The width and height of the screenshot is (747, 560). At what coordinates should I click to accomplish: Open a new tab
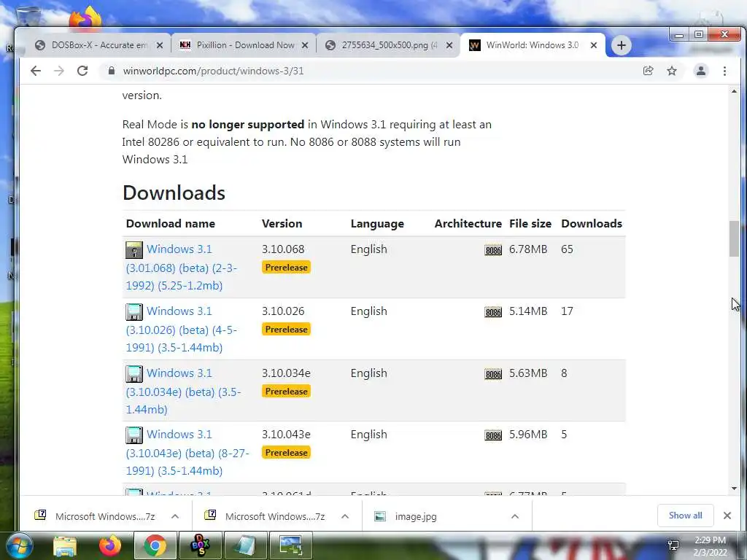point(622,45)
